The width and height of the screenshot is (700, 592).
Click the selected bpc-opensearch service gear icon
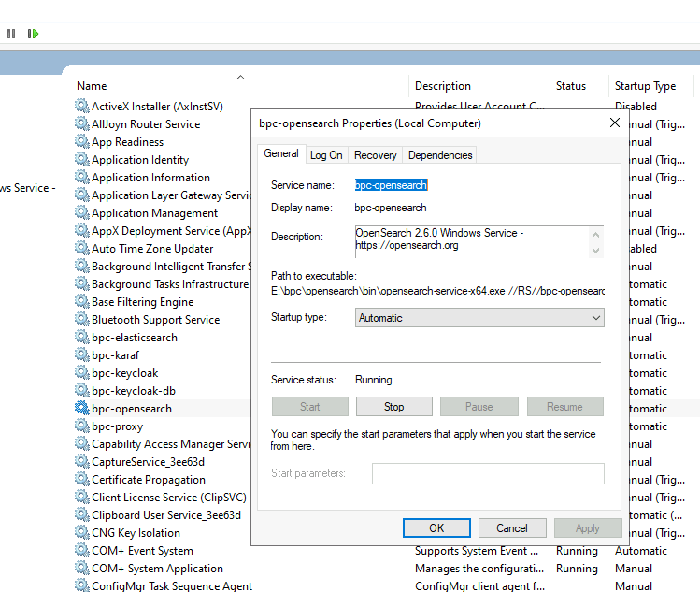81,409
